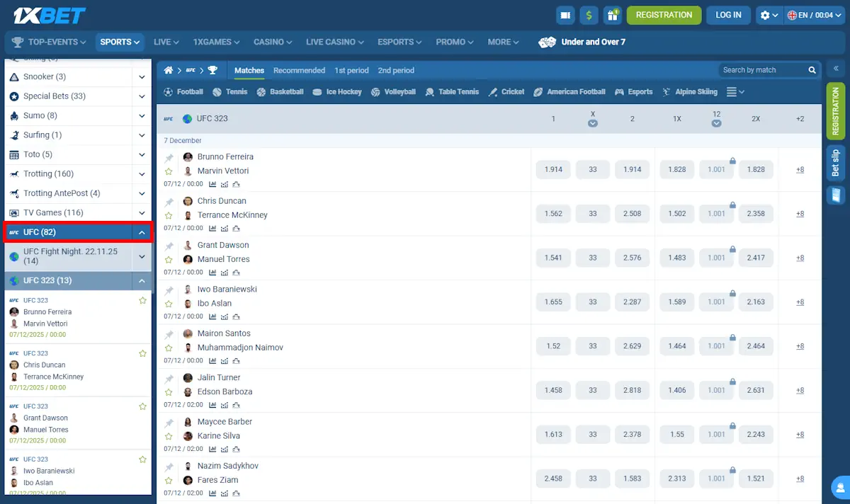Open statistics chart icon for Ferreira vs Vettori
850x504 pixels.
(x=213, y=184)
